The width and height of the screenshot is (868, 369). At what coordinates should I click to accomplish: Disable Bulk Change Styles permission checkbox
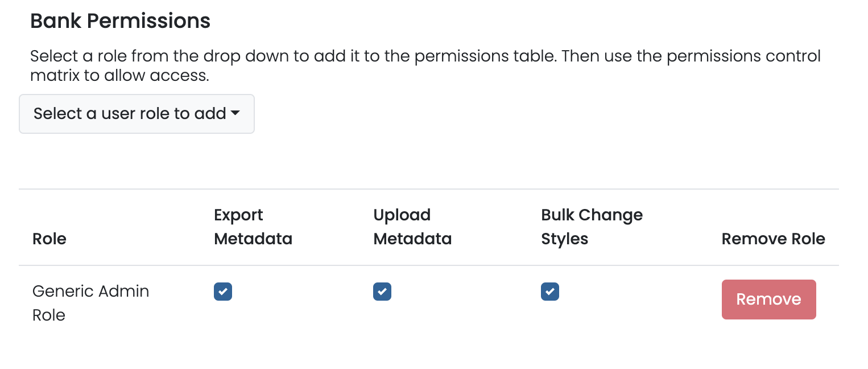pos(550,292)
